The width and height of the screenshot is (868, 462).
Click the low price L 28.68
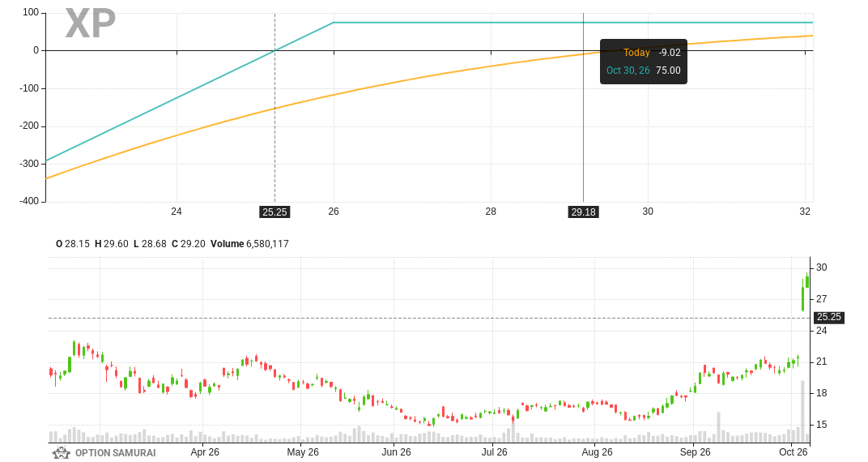click(150, 244)
